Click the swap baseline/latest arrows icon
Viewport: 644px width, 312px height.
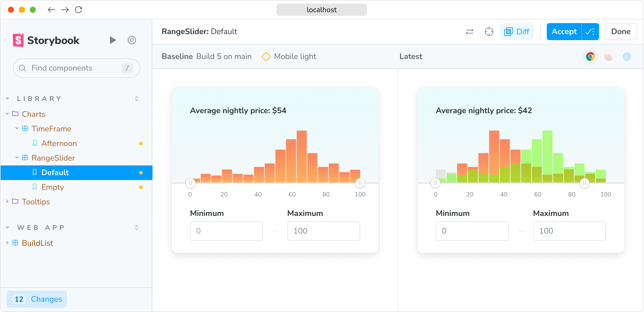(x=470, y=32)
